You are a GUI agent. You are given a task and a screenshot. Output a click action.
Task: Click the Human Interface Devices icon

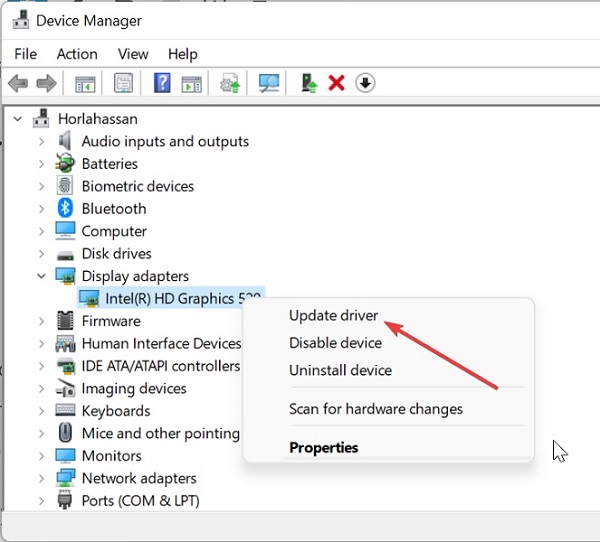coord(65,343)
